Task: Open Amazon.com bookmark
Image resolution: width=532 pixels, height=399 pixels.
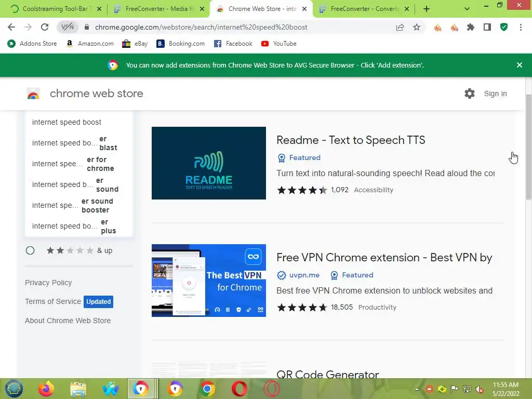Action: coord(90,44)
